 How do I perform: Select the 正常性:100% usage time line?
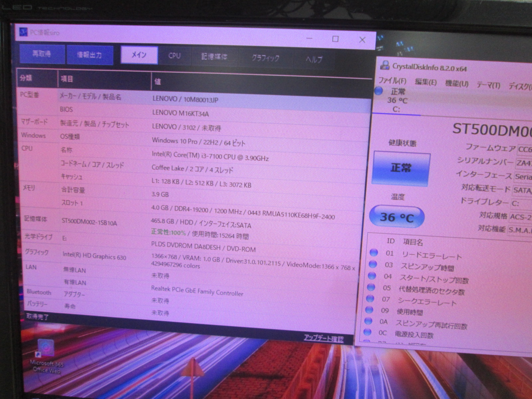200,234
